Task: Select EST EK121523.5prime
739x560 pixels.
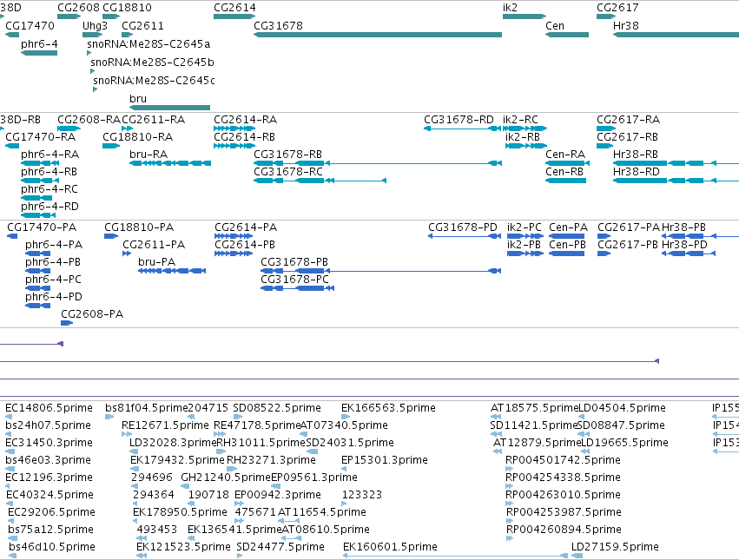Action: click(183, 547)
